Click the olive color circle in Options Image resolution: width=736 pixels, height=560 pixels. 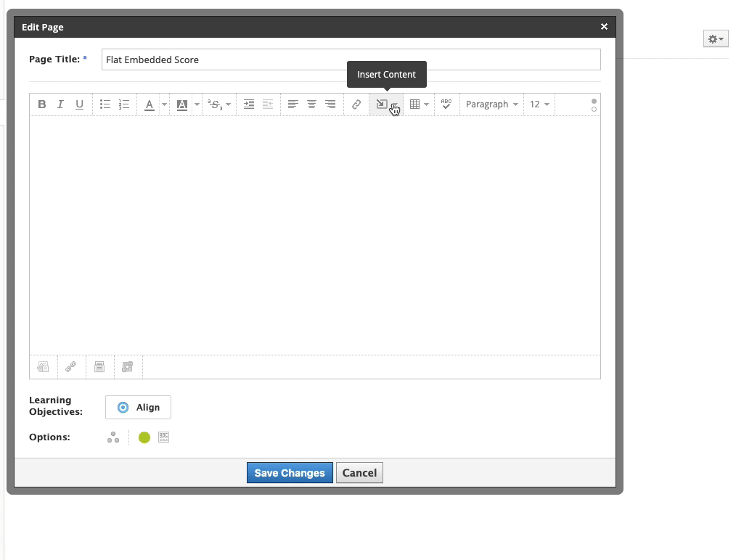144,437
